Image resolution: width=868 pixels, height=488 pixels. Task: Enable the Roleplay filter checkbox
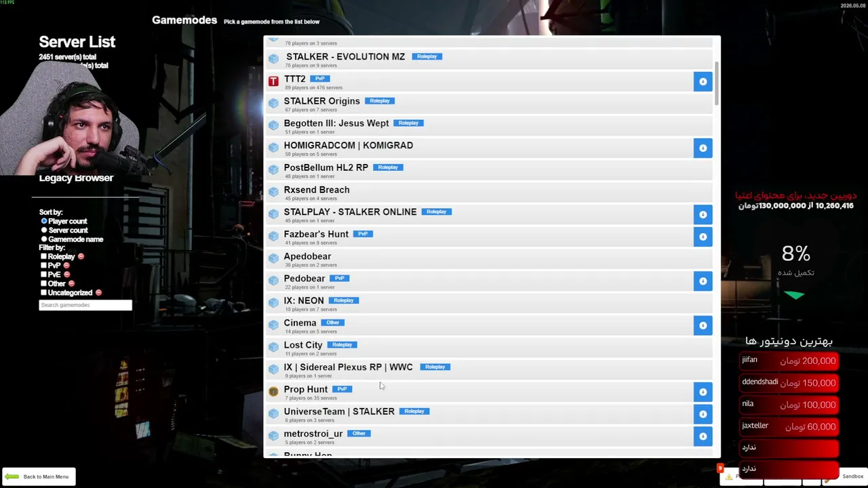click(x=43, y=257)
